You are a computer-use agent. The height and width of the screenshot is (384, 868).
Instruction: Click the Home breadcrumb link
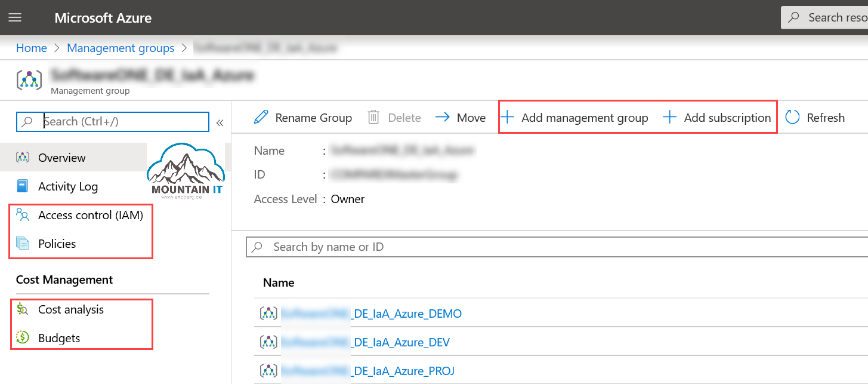click(31, 48)
